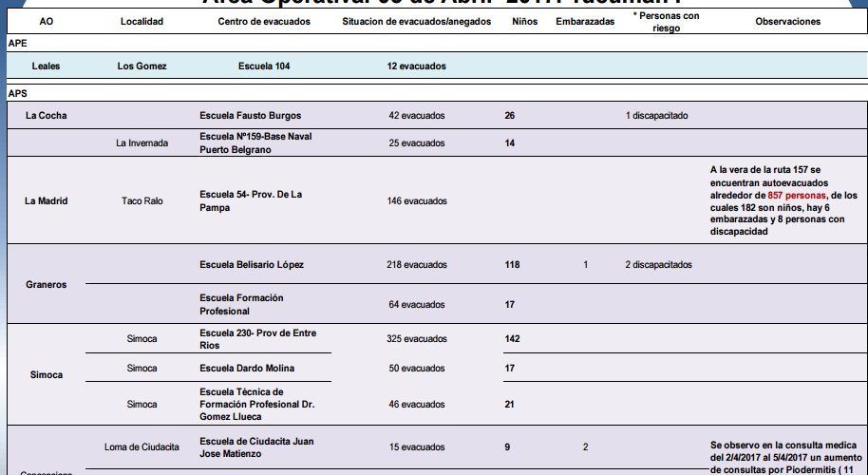868x475 pixels.
Task: Click the niños value '9'
Action: (507, 446)
